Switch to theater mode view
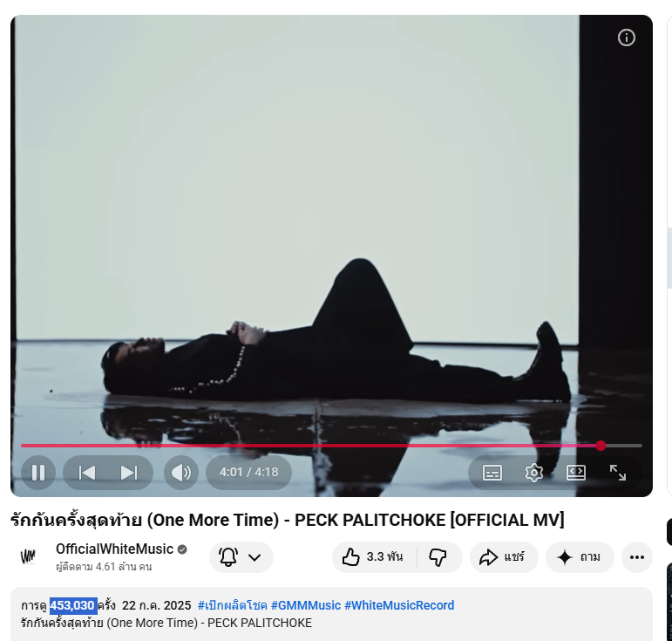The height and width of the screenshot is (641, 672). pos(576,473)
